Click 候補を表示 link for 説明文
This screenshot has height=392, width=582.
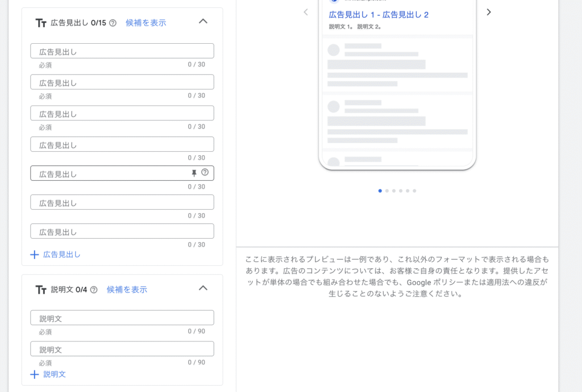click(127, 290)
